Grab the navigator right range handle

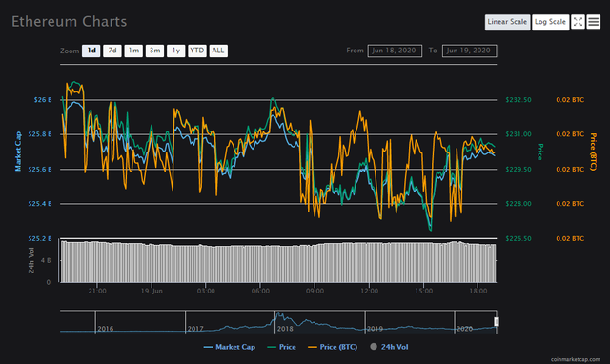tap(497, 322)
